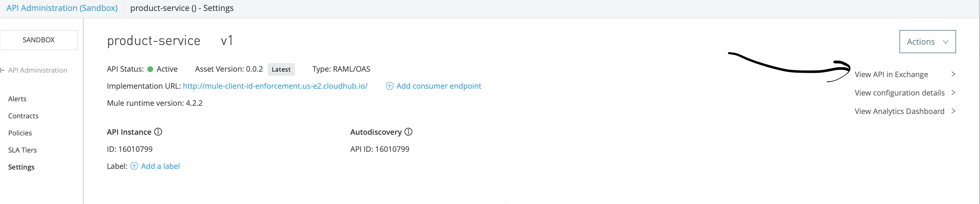980x204 pixels.
Task: Click the API Instance info icon
Action: coord(158,132)
